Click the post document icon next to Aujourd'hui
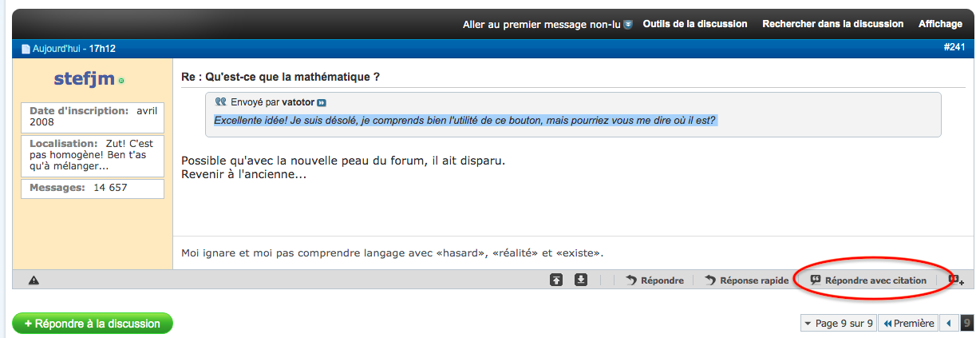Screen dimensions: 980x338 tap(26, 50)
